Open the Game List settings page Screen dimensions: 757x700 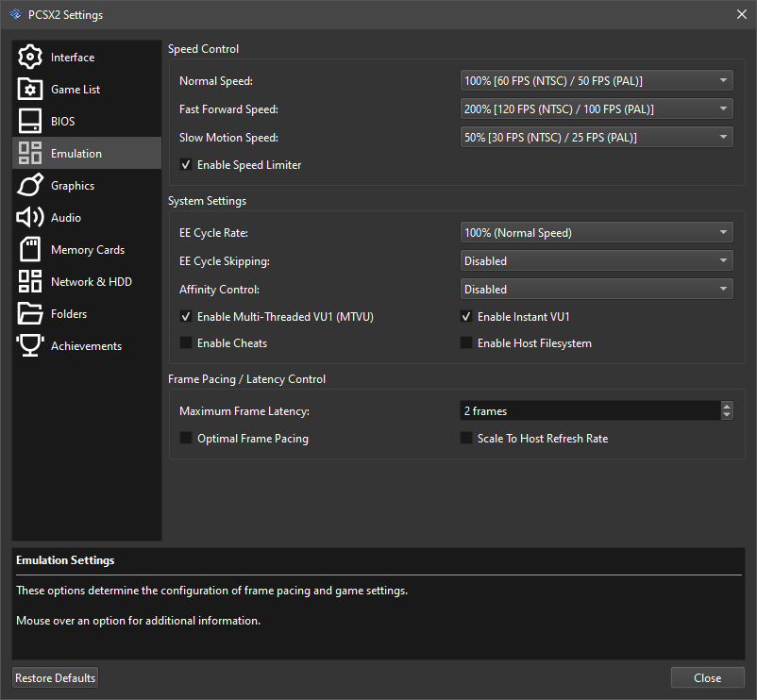coord(87,89)
